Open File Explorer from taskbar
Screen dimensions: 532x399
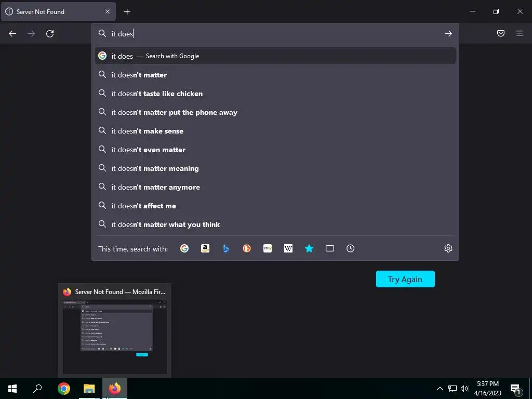(89, 389)
